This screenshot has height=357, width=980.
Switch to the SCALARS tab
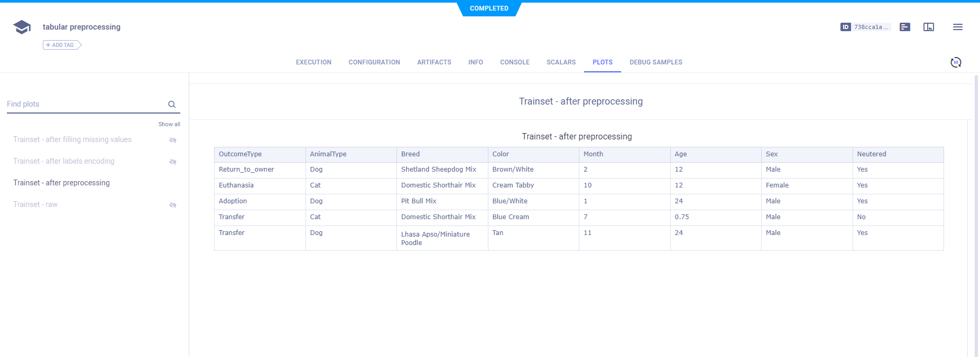pyautogui.click(x=561, y=62)
